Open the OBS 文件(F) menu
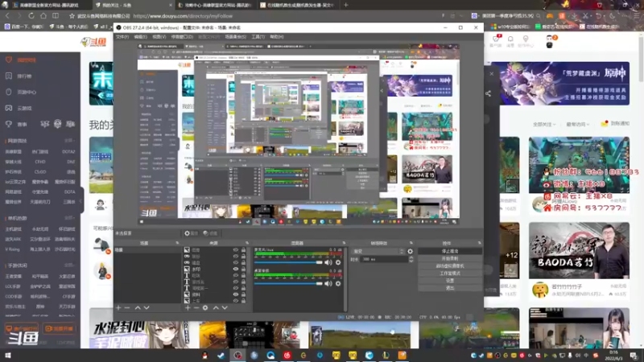 coord(122,36)
